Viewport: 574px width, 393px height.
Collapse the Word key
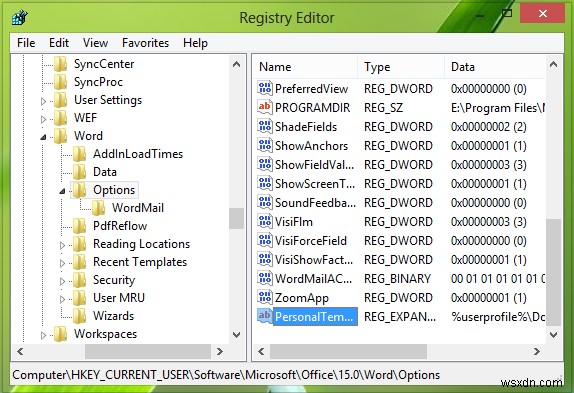tap(43, 137)
